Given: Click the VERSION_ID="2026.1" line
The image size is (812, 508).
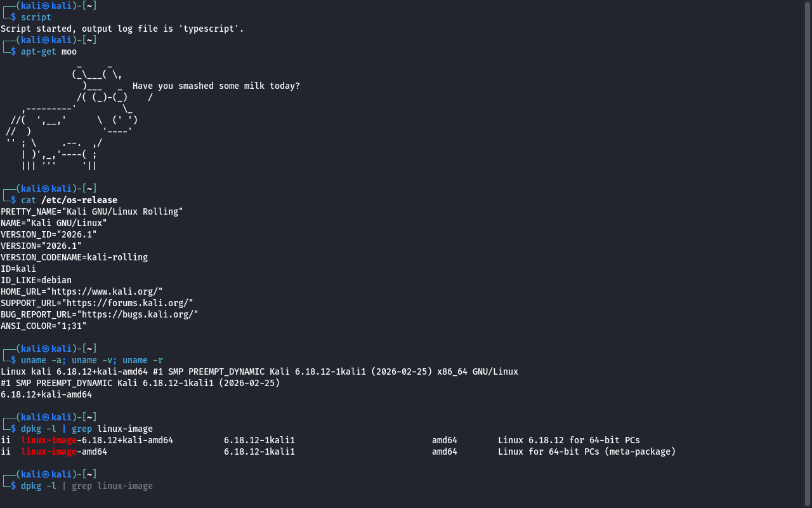Looking at the screenshot, I should click(48, 234).
